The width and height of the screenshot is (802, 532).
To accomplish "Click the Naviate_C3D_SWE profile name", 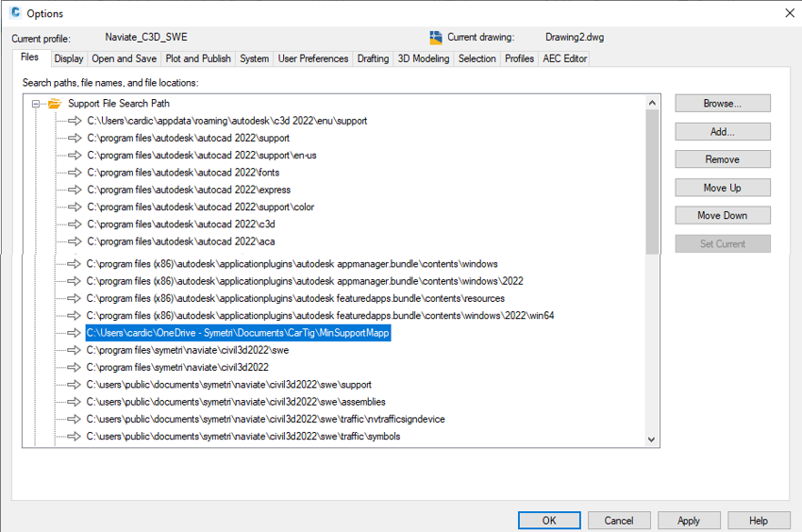I will point(146,37).
